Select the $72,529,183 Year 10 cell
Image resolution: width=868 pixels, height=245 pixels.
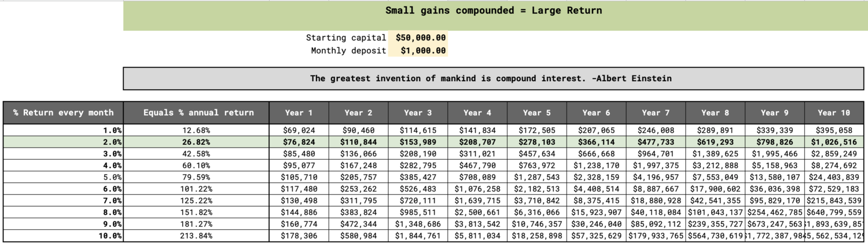click(x=834, y=189)
